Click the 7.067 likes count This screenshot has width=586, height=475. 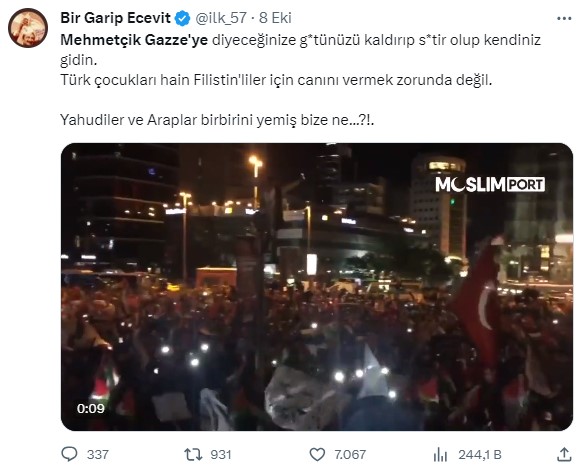coord(350,454)
